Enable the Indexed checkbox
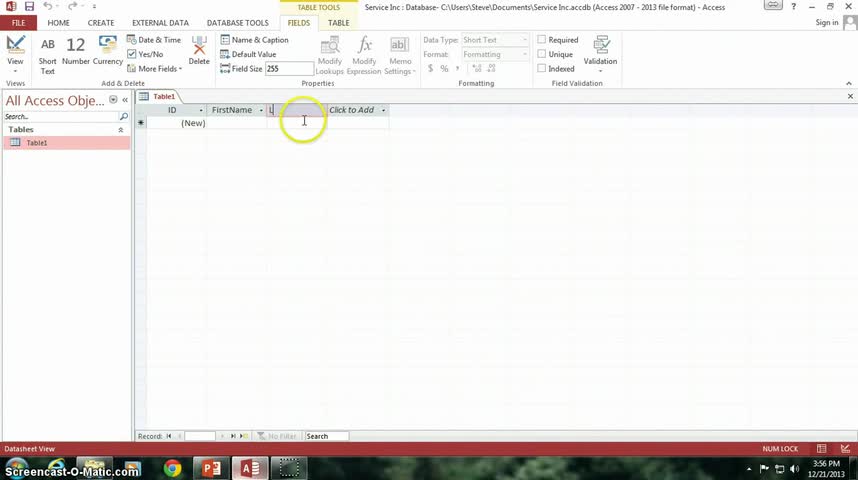 click(542, 68)
